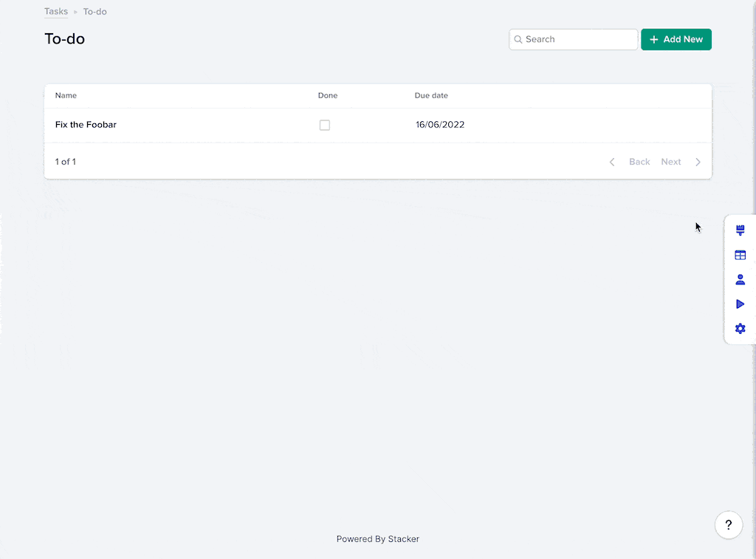This screenshot has width=756, height=559.
Task: Go to Tasks in the breadcrumb
Action: click(x=56, y=12)
